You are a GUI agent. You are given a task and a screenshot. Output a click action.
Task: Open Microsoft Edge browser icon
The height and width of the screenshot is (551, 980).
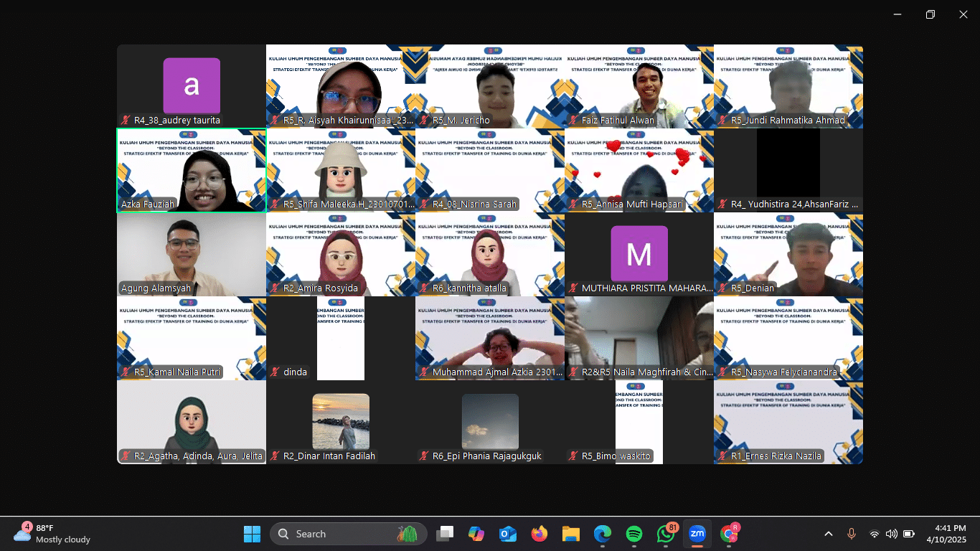pos(602,534)
